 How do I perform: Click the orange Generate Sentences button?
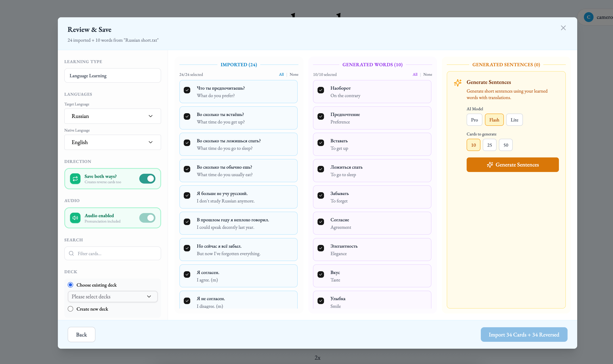point(513,165)
